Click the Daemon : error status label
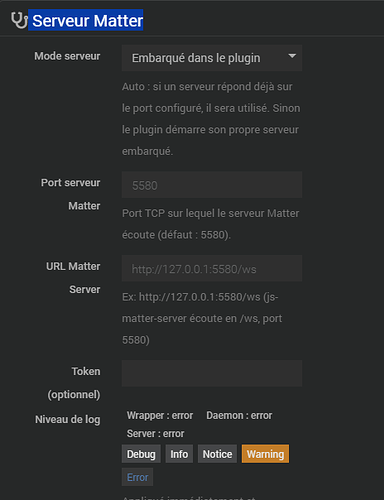 (239, 416)
